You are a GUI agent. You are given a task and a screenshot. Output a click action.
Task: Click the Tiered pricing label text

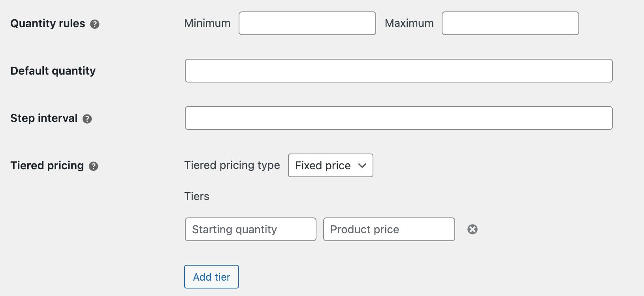pos(47,166)
